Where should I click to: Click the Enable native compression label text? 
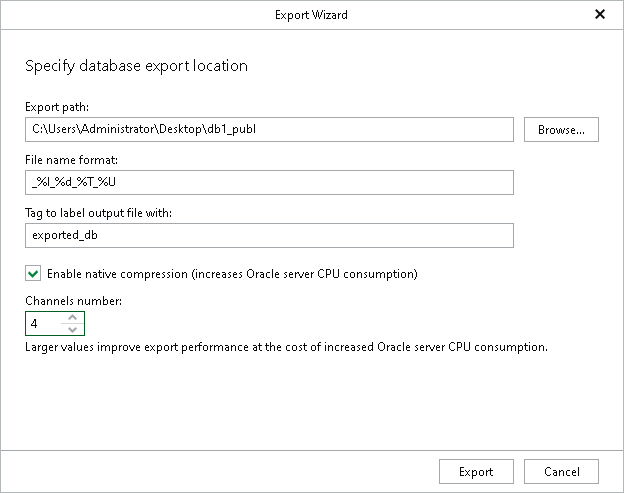(232, 274)
